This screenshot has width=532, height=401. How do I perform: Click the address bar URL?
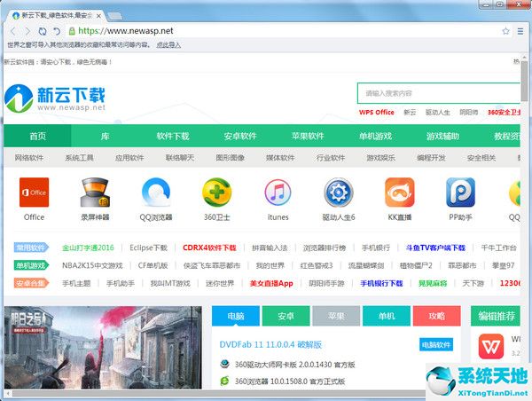[x=126, y=31]
